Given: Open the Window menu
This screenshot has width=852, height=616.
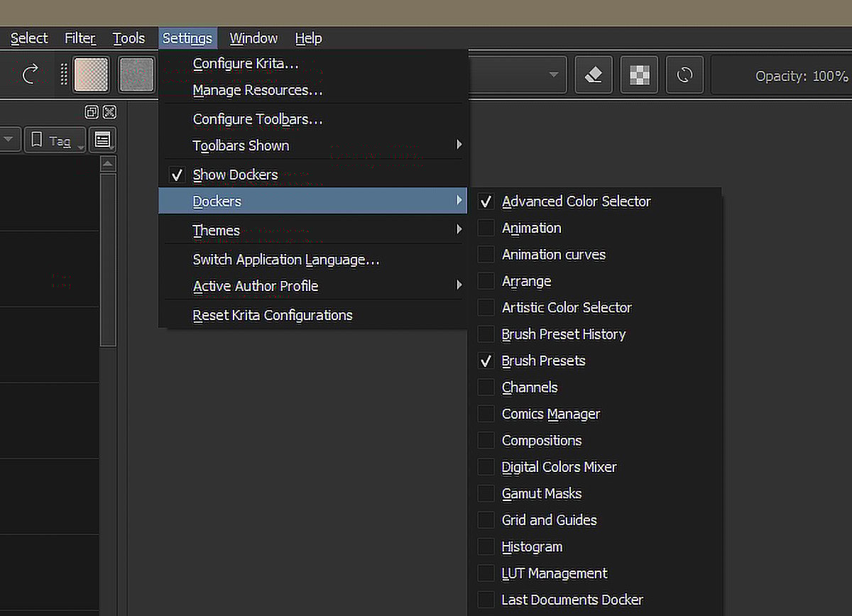Looking at the screenshot, I should pos(253,38).
